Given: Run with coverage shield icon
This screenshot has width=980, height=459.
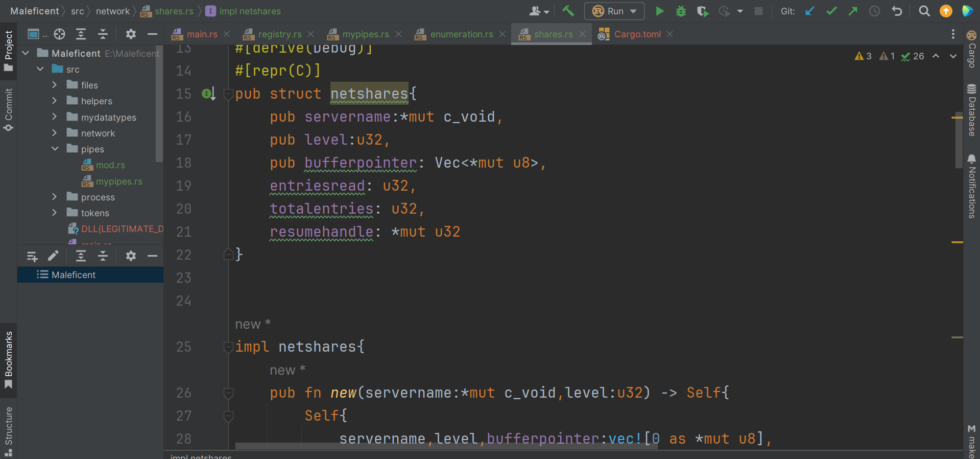Looking at the screenshot, I should (703, 11).
